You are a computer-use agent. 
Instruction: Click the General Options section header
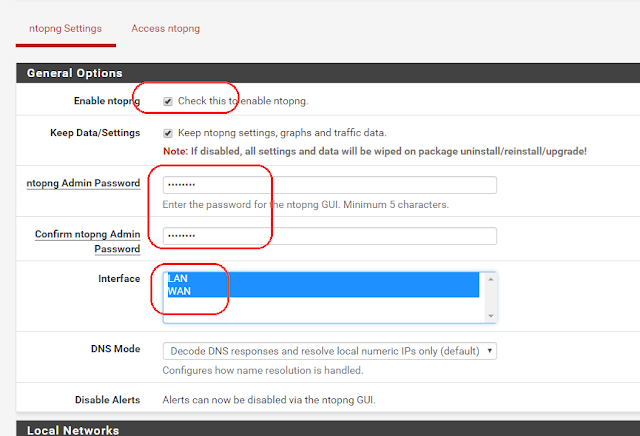pyautogui.click(x=328, y=73)
